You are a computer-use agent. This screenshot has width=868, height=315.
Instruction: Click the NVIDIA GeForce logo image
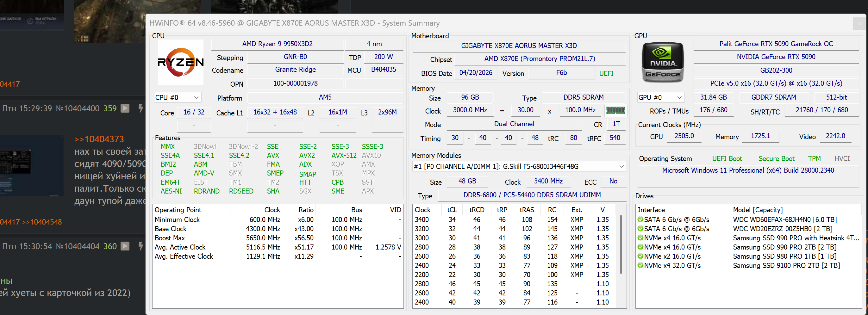click(662, 62)
